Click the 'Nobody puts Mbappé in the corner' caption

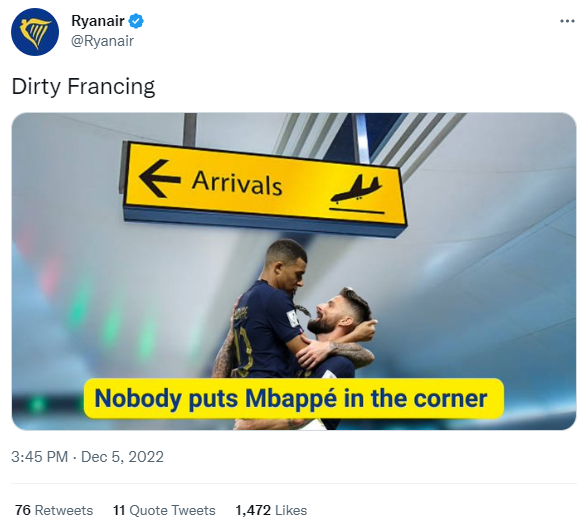[x=293, y=398]
